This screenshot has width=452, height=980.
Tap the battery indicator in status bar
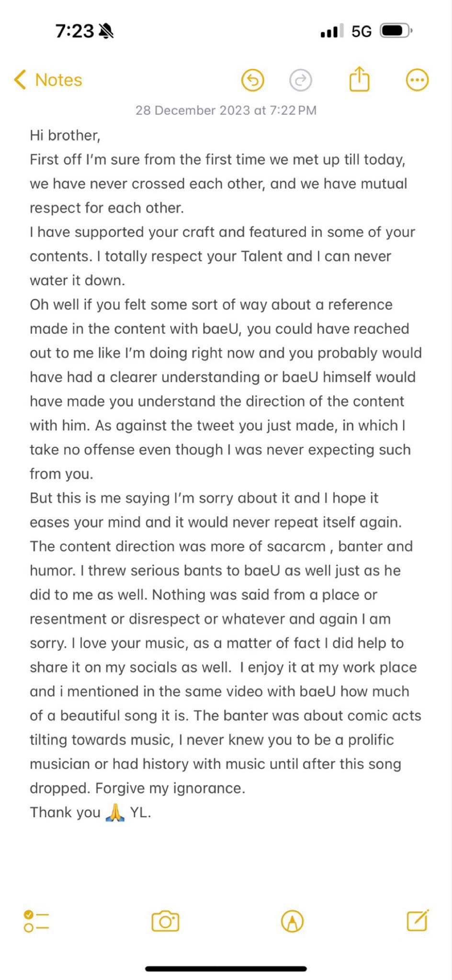395,32
